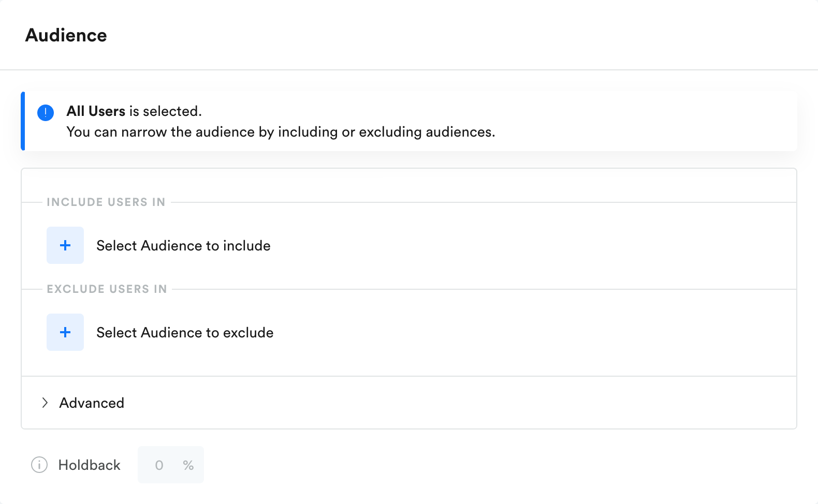Click the Audience heading
This screenshot has height=504, width=818.
coord(66,35)
